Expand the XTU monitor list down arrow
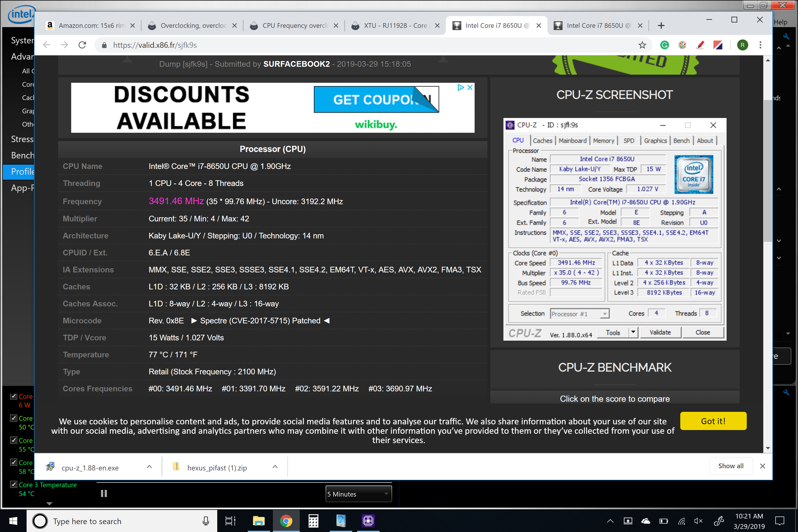The image size is (798, 532). click(49, 503)
